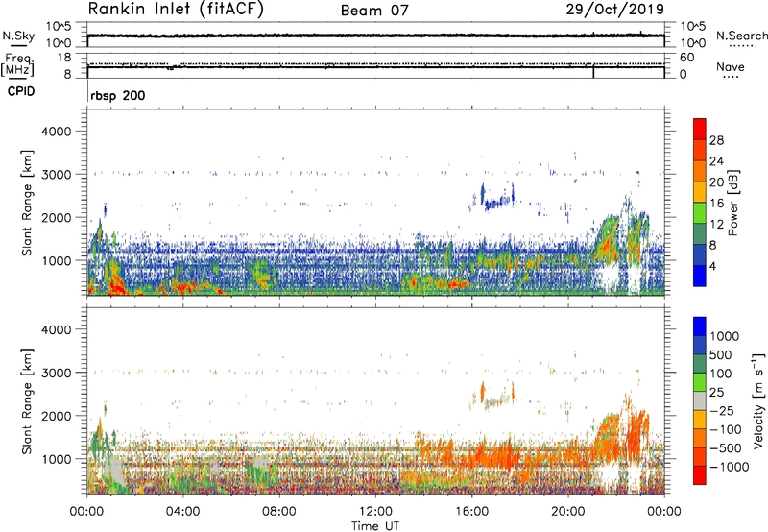Click the "-100" velocity colorbar label

726,429
